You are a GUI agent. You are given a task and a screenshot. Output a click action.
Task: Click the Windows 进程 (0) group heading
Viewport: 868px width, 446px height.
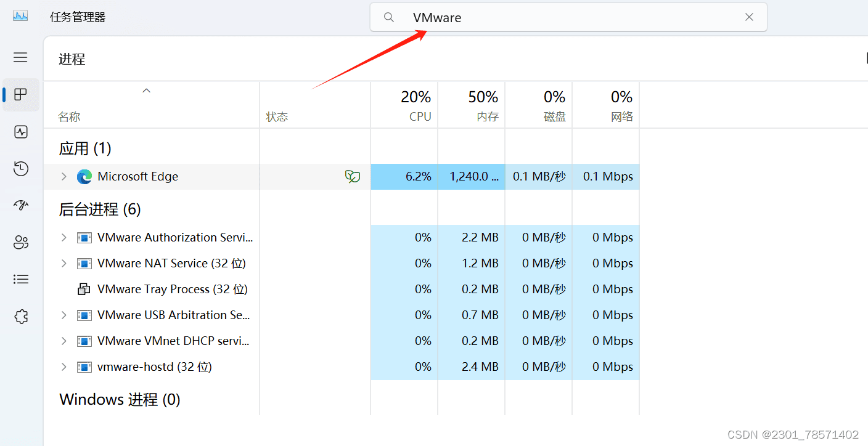[x=120, y=400]
